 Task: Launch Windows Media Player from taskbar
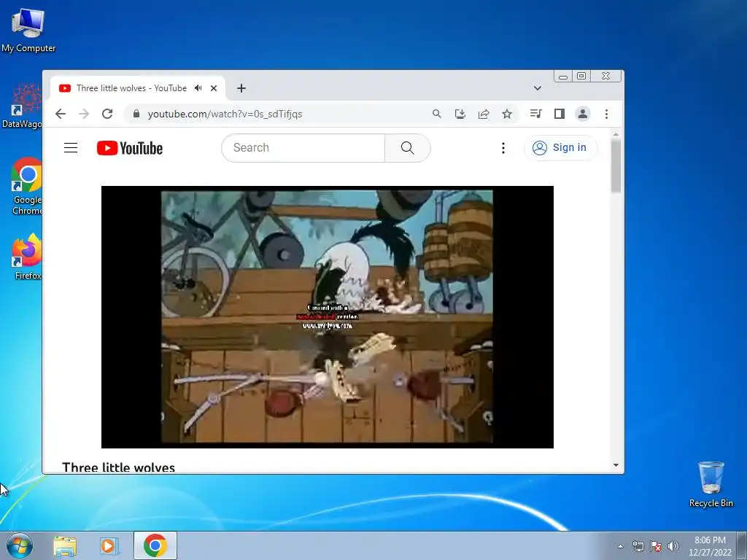click(x=109, y=545)
